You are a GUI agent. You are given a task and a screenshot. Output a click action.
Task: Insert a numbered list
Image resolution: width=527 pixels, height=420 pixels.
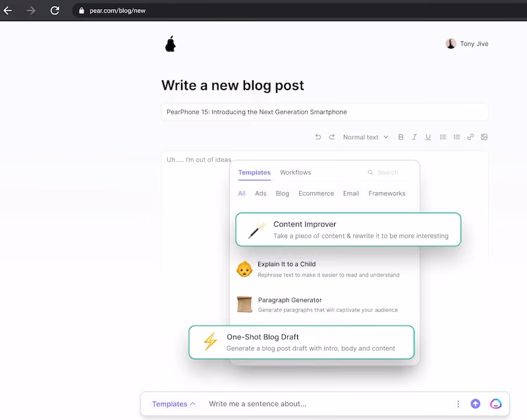[x=457, y=137]
